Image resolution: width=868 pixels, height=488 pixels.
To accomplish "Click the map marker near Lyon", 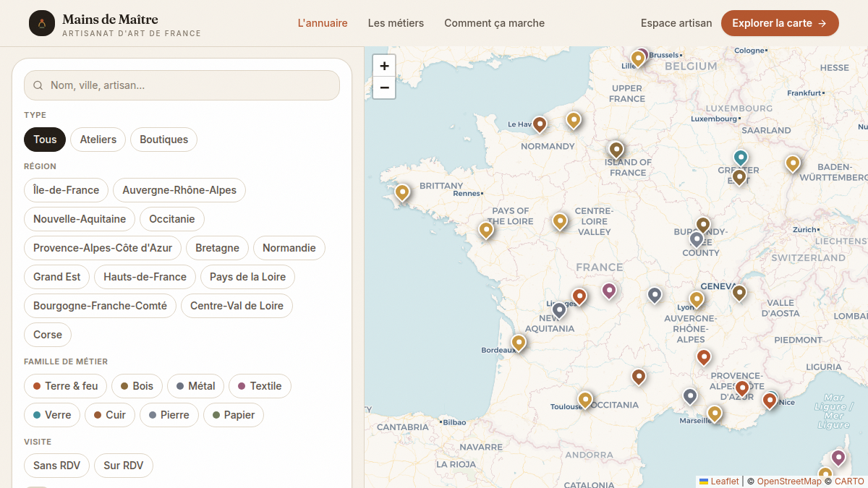I will [697, 300].
